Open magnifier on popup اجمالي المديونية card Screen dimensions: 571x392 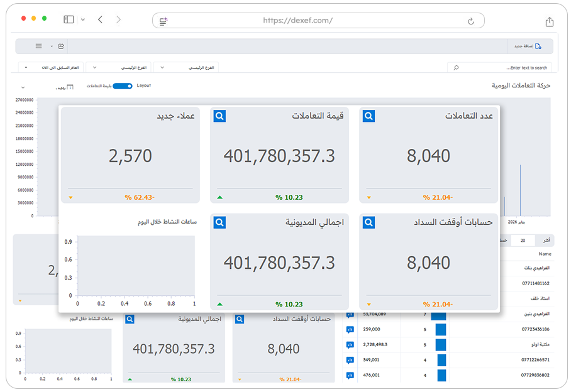pos(219,222)
